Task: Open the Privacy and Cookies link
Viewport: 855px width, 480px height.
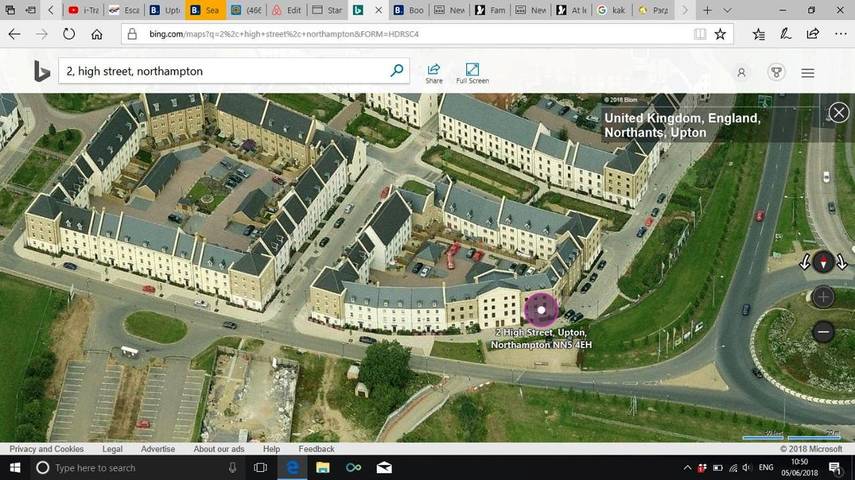Action: tap(47, 449)
